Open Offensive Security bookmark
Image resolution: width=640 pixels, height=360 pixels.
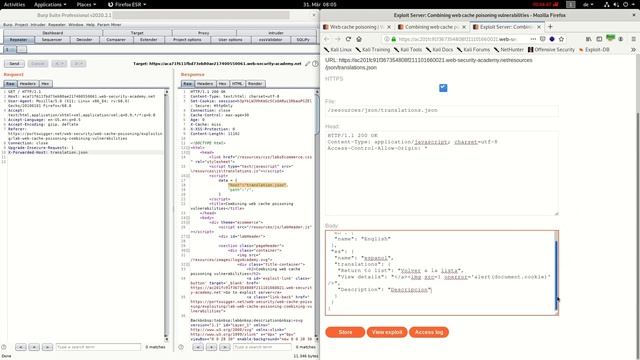click(x=551, y=49)
